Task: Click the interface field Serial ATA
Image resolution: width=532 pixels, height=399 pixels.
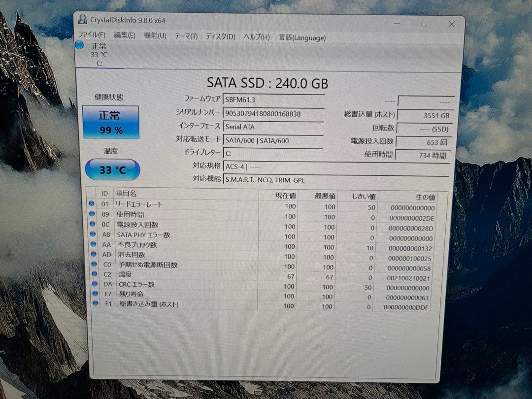Action: pyautogui.click(x=273, y=127)
